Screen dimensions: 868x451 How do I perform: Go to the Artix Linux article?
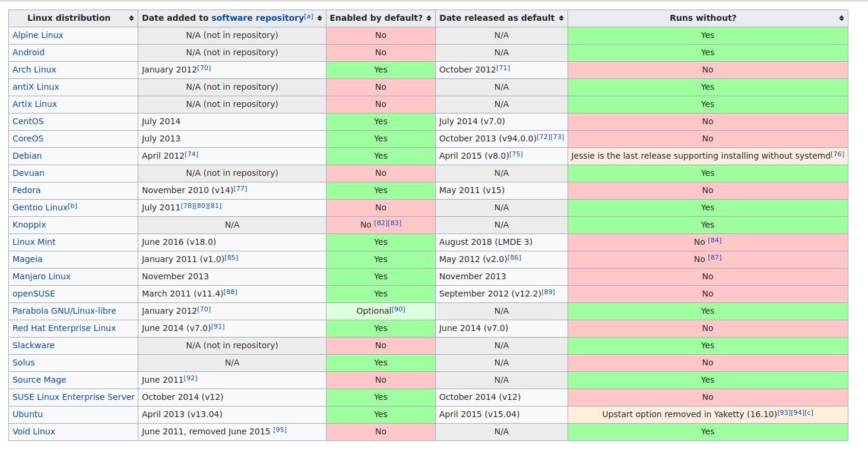click(x=35, y=104)
